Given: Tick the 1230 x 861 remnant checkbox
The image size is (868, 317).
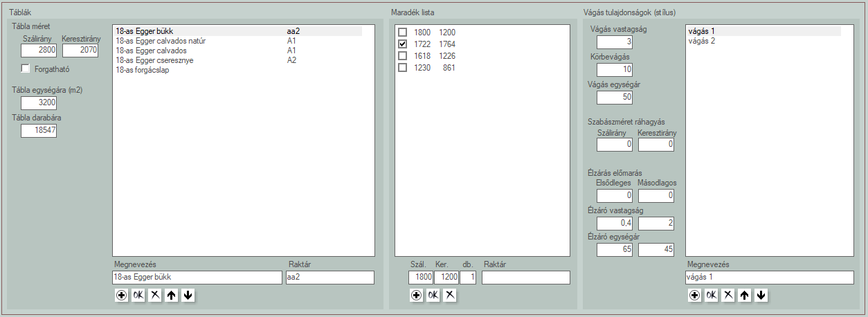Looking at the screenshot, I should click(403, 68).
